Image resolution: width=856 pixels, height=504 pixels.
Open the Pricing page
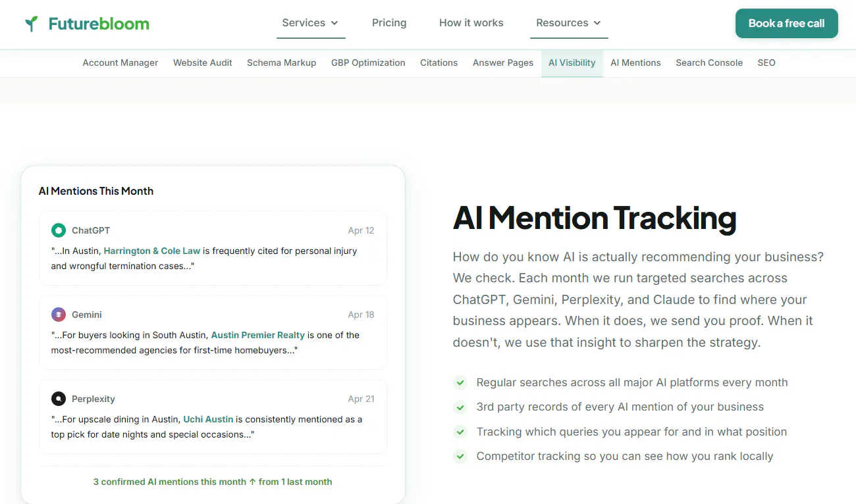[389, 23]
